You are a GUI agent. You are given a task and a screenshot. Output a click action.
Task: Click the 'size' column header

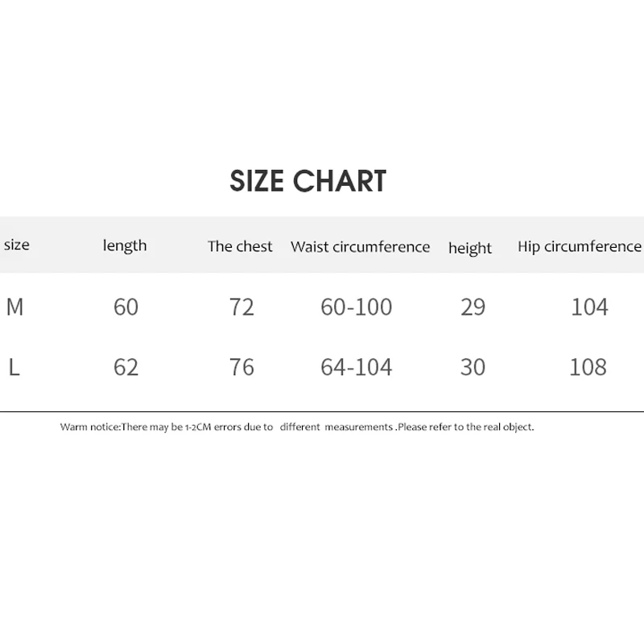[x=16, y=245]
